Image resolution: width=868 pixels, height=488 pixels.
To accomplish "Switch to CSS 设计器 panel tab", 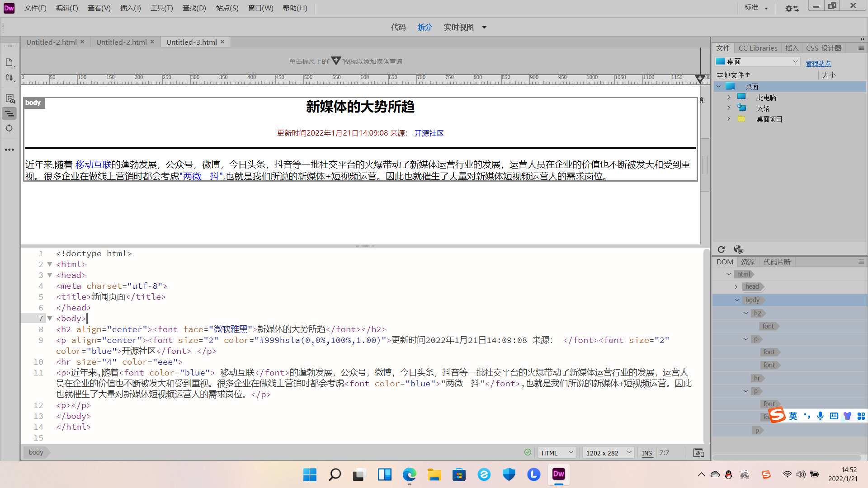I will click(824, 48).
